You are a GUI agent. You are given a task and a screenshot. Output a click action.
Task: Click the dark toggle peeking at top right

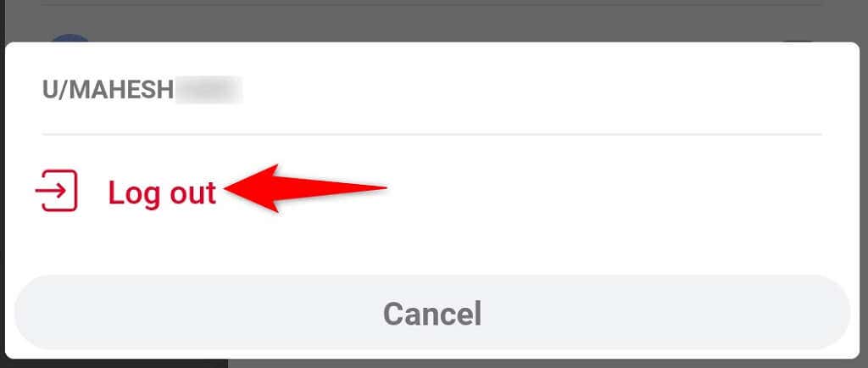point(801,41)
